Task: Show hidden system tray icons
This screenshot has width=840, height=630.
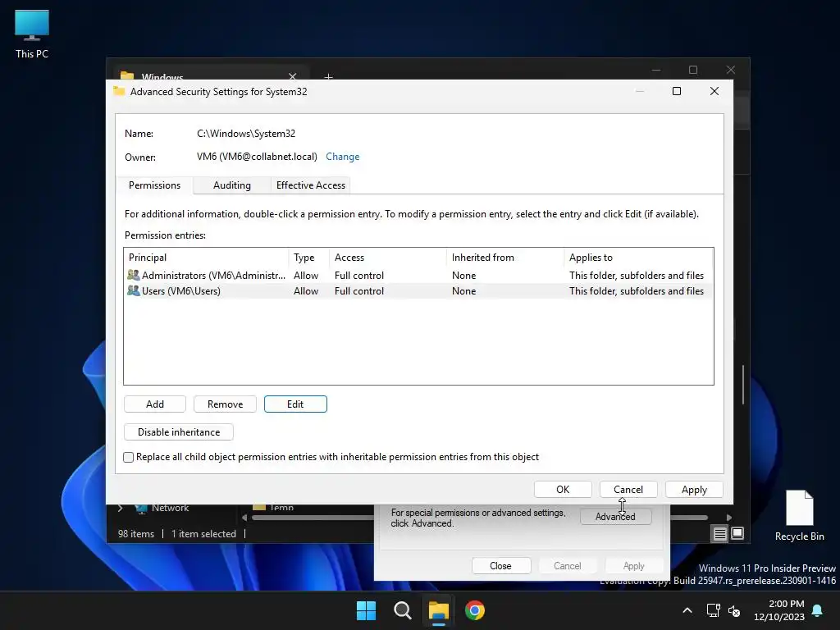Action: [687, 610]
